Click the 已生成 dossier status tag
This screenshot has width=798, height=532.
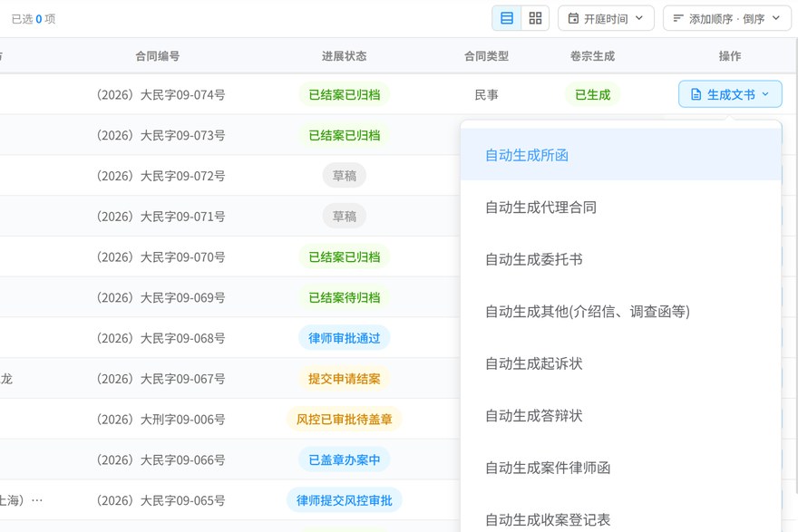592,94
